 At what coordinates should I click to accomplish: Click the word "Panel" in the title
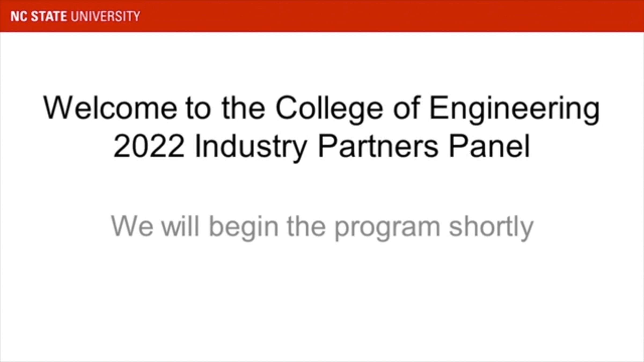tap(489, 147)
